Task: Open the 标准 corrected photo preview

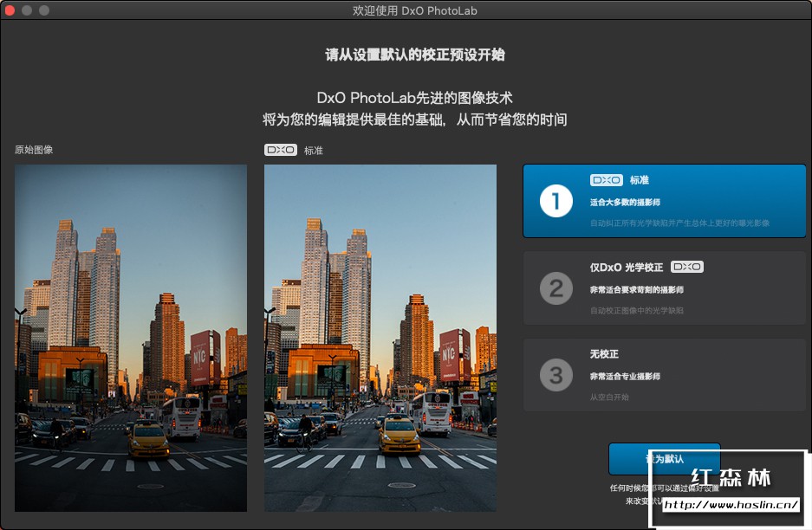Action: tap(380, 338)
